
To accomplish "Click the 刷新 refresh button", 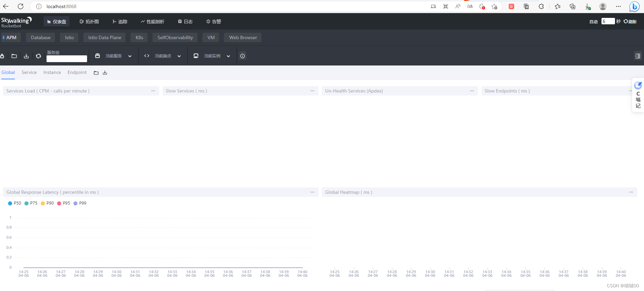I will click(630, 22).
